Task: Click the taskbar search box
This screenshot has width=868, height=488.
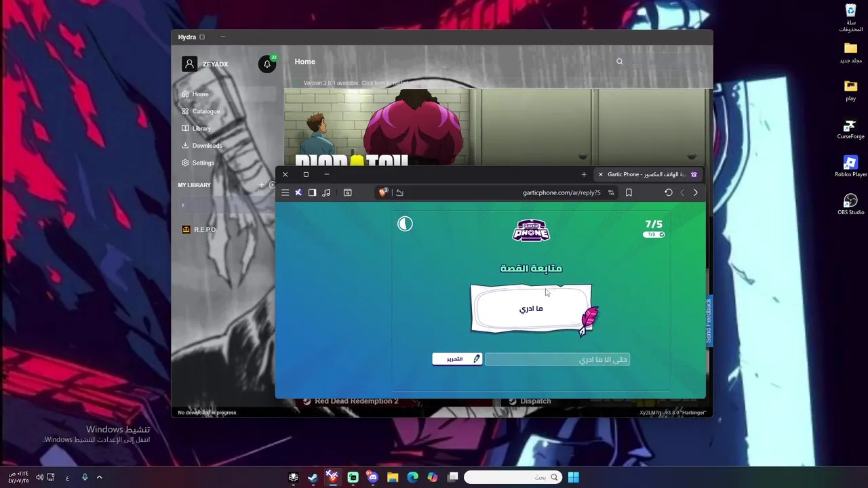Action: click(x=513, y=477)
